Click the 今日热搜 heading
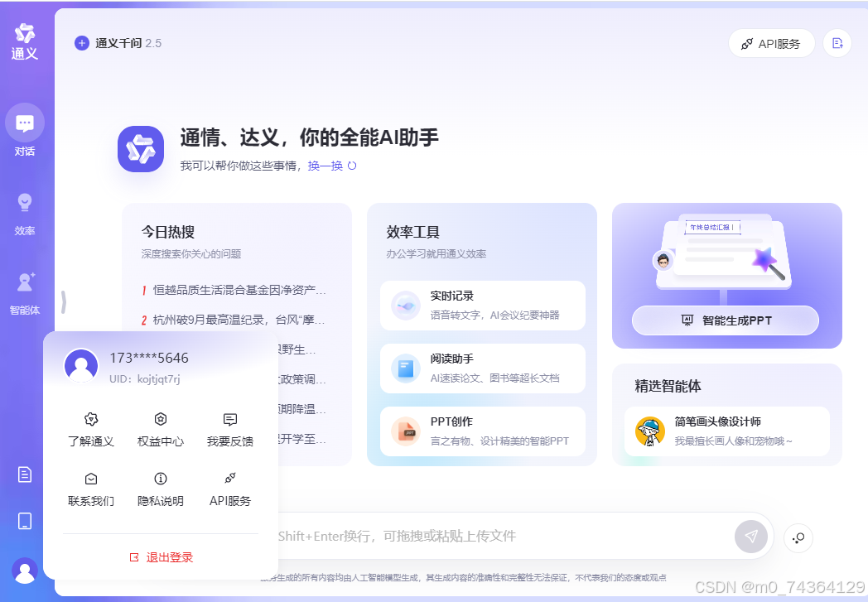The image size is (868, 602). click(168, 232)
